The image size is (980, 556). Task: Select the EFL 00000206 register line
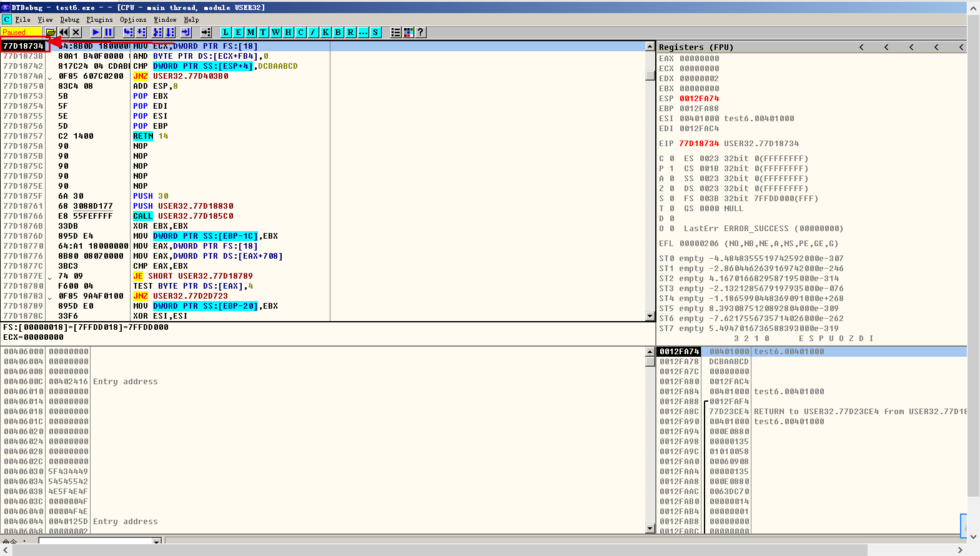(x=748, y=243)
